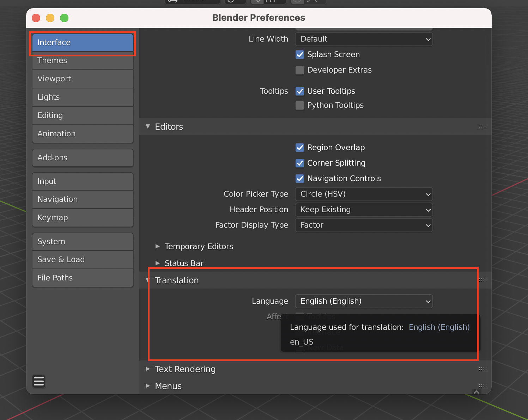528x420 pixels.
Task: Open the Header Position dropdown
Action: click(364, 210)
